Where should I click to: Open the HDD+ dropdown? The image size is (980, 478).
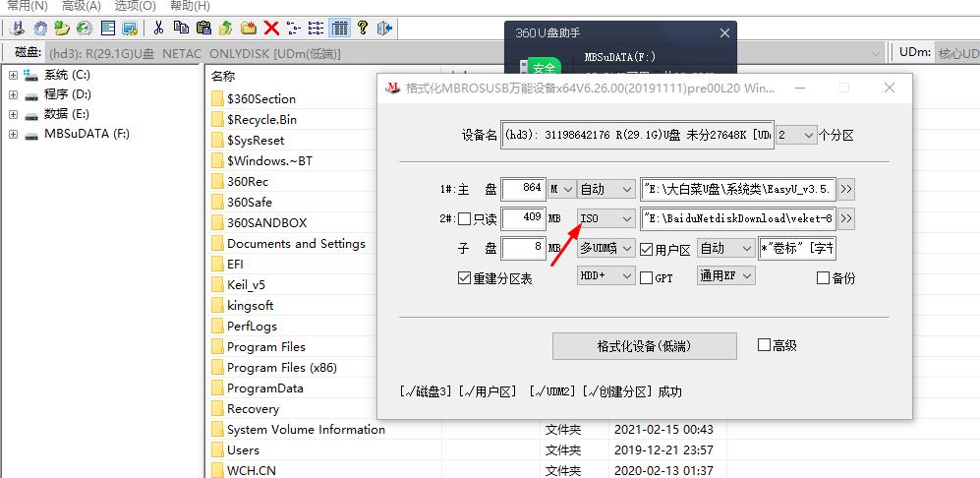tap(605, 276)
